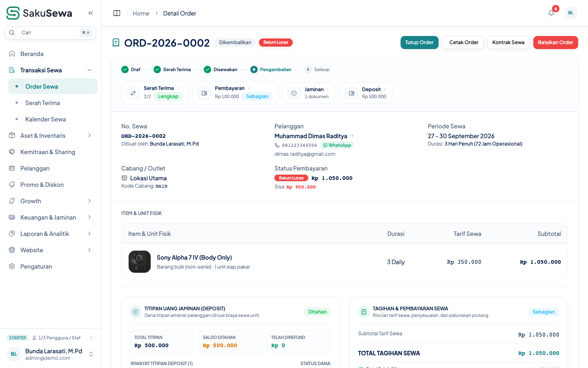The height and width of the screenshot is (368, 588).
Task: Click the Tutup Order button
Action: 419,43
